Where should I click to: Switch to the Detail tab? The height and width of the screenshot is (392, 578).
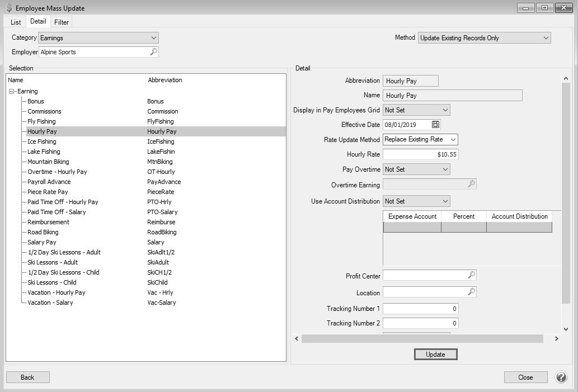[38, 21]
